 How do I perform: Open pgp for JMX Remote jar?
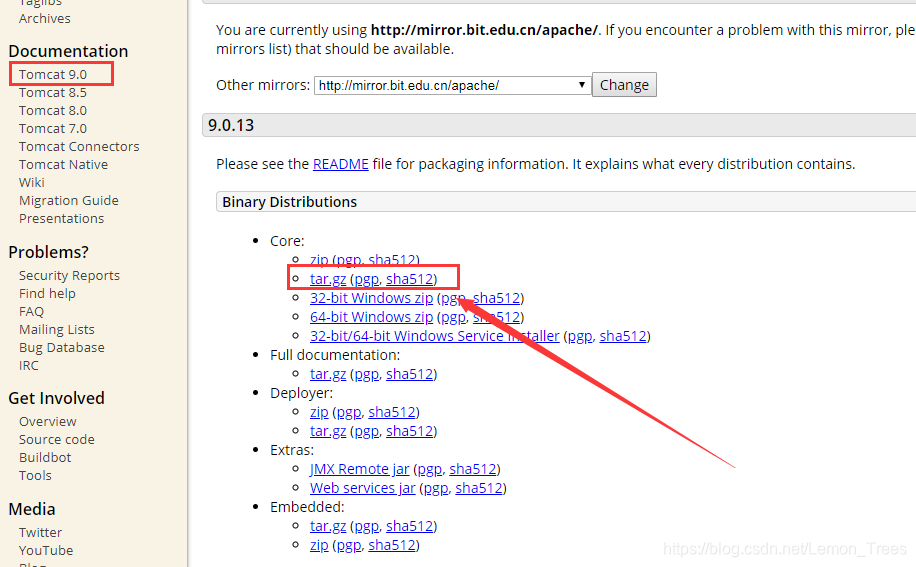pyautogui.click(x=430, y=469)
